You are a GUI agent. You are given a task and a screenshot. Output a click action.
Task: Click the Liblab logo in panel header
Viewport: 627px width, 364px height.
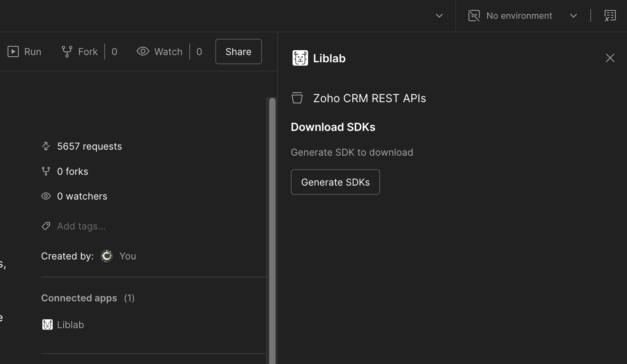tap(300, 58)
